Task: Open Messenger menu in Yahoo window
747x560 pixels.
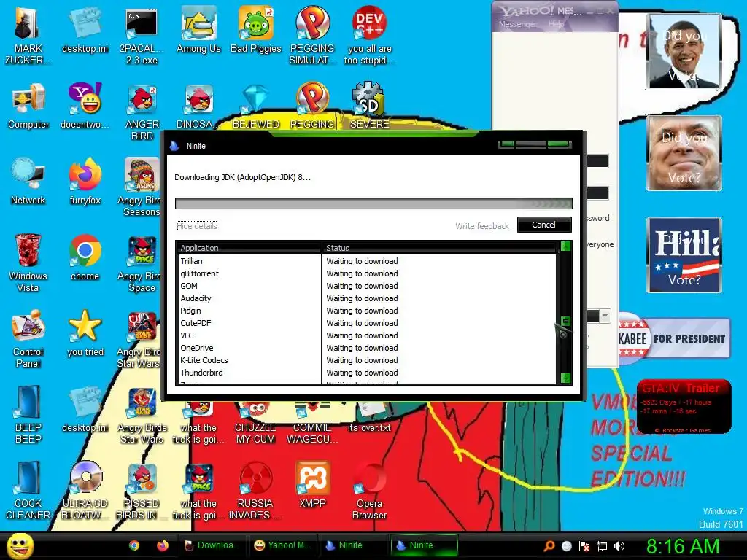Action: point(517,24)
